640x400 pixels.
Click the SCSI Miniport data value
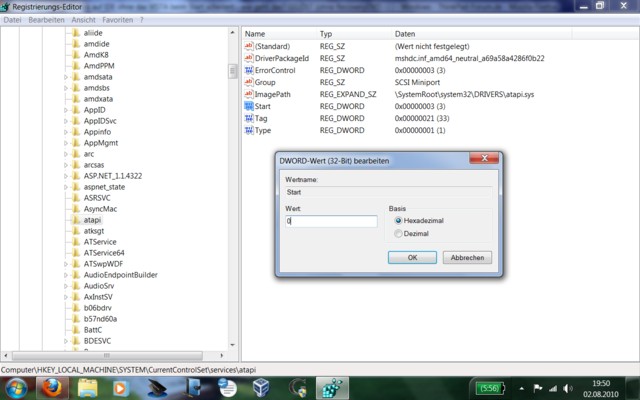click(x=417, y=82)
